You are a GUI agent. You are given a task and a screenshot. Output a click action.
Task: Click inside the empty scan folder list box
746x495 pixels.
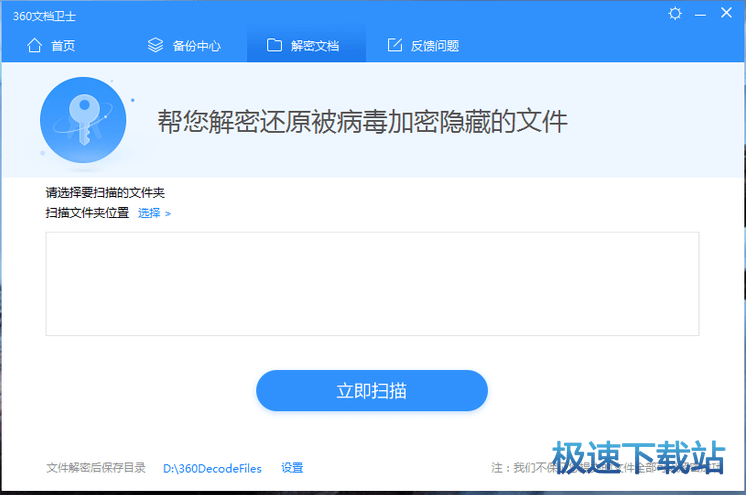[372, 284]
